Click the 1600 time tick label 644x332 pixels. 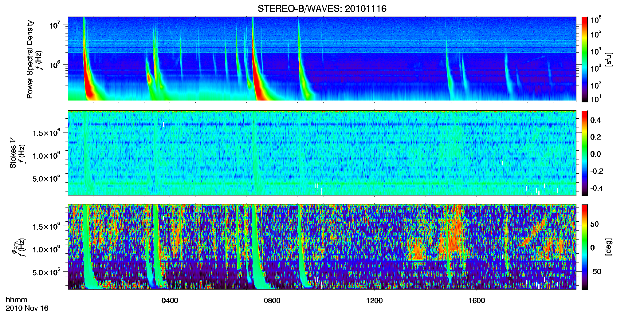coord(477,301)
